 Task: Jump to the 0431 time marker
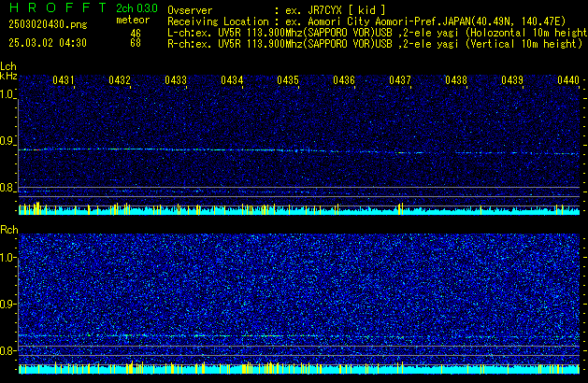click(x=64, y=80)
